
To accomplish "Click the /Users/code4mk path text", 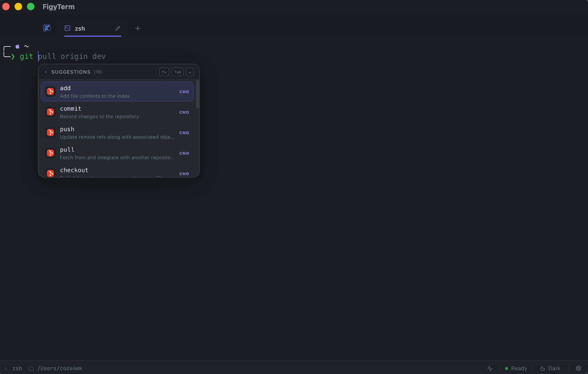I will [60, 368].
